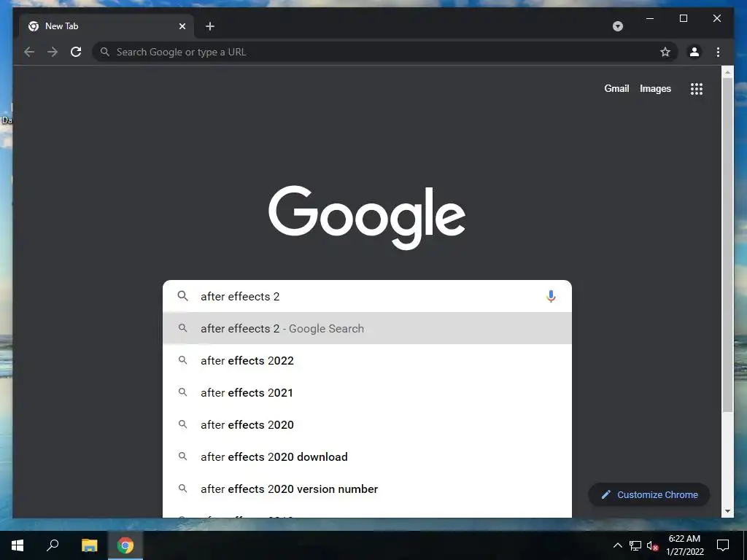The width and height of the screenshot is (747, 560).
Task: Open Gmail link
Action: (616, 88)
